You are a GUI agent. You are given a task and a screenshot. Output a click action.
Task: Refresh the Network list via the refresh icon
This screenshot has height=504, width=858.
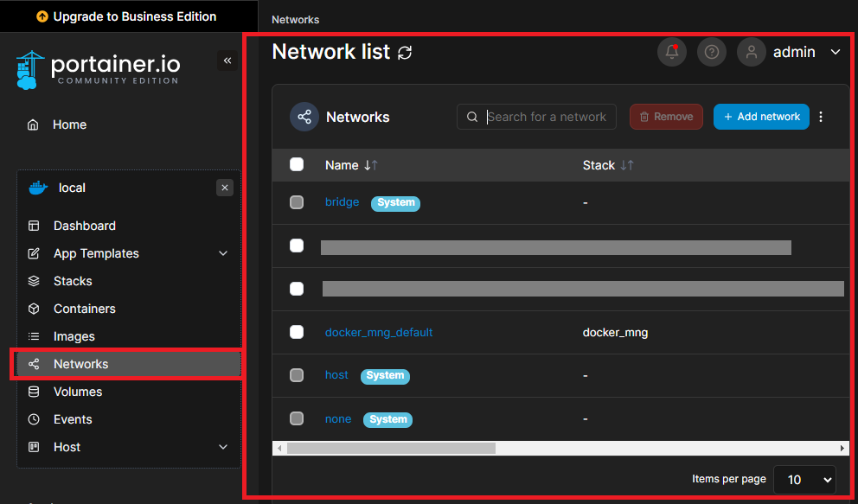pyautogui.click(x=404, y=52)
